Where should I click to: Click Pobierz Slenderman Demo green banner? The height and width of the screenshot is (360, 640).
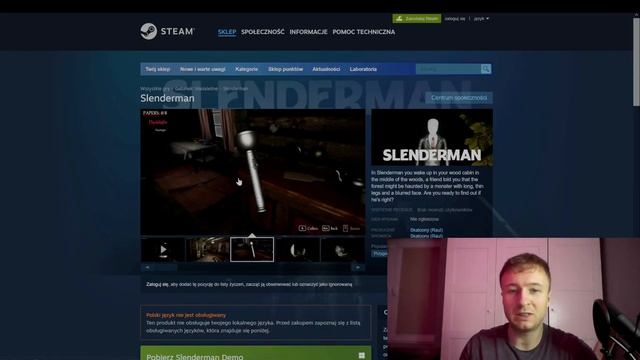click(x=256, y=353)
